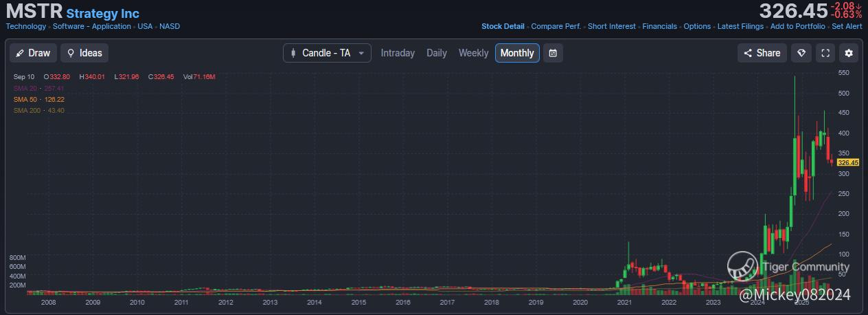Click the 2015 label on time axis
868x315 pixels.
pyautogui.click(x=358, y=302)
